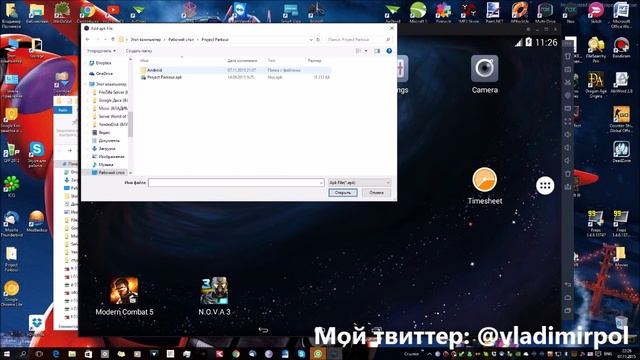This screenshot has width=640, height=360.
Task: Click the emulator sidebar fullscreen arrows icon
Action: (568, 122)
